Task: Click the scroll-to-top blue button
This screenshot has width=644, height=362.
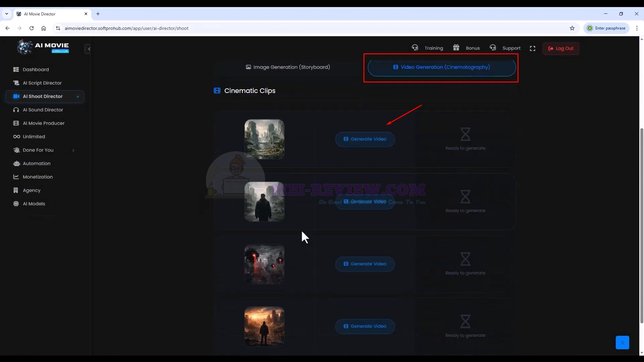Action: click(x=622, y=342)
